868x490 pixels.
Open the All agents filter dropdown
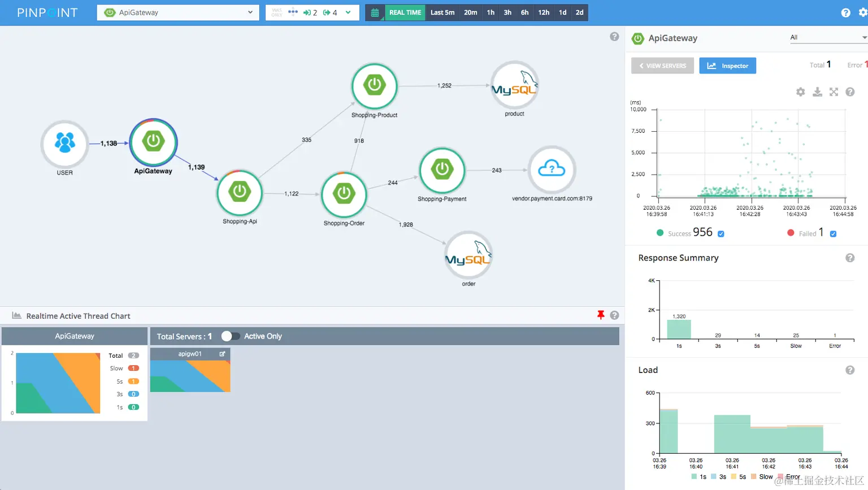(828, 37)
